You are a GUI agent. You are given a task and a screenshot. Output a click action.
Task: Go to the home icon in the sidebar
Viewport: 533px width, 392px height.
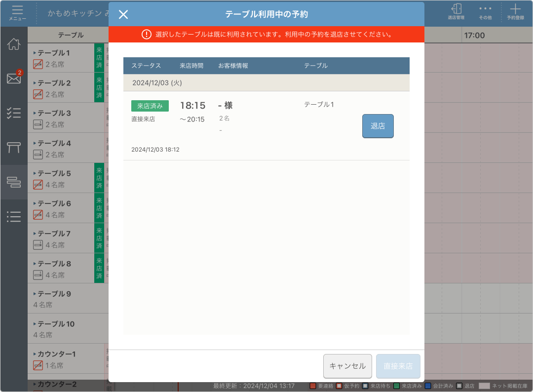click(14, 44)
